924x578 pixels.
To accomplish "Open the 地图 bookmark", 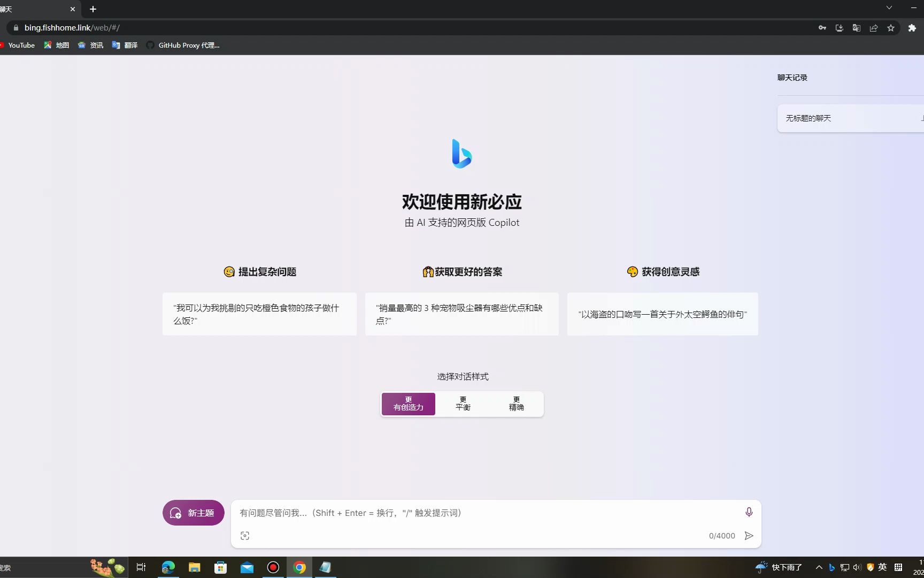I will (57, 45).
